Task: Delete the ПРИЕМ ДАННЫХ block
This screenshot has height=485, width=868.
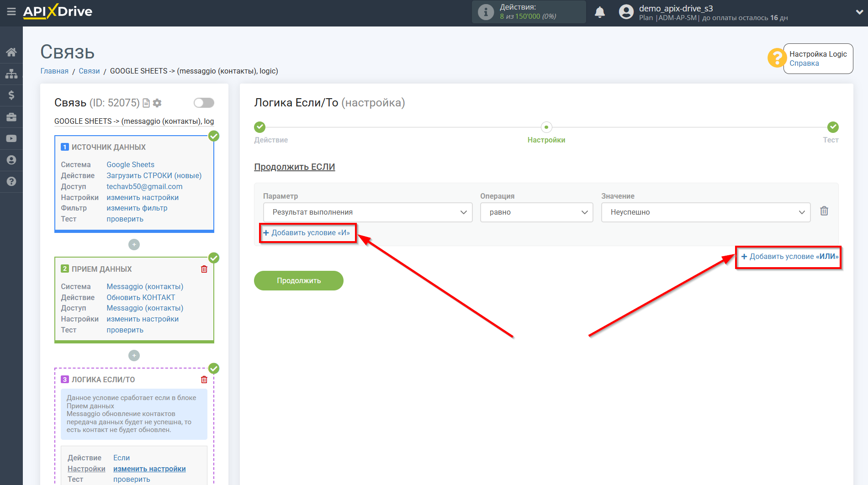Action: [204, 269]
